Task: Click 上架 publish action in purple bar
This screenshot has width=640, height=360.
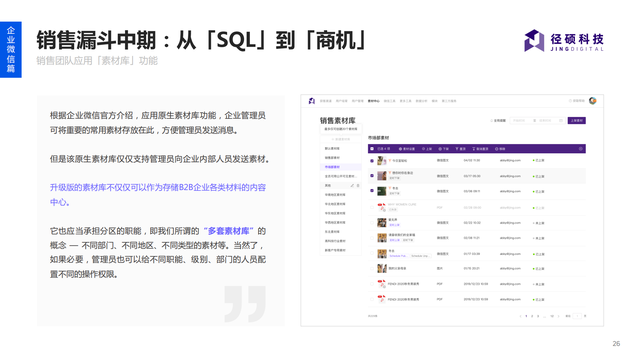Action: (427, 149)
